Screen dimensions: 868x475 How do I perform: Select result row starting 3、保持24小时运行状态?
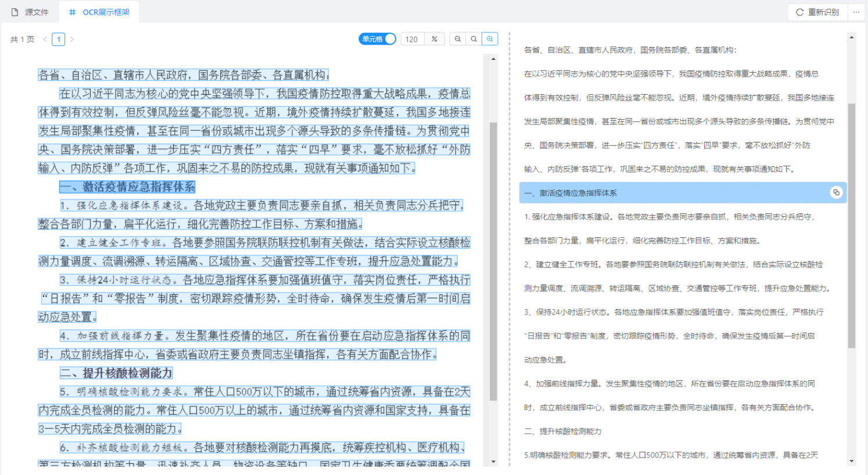[x=683, y=312]
